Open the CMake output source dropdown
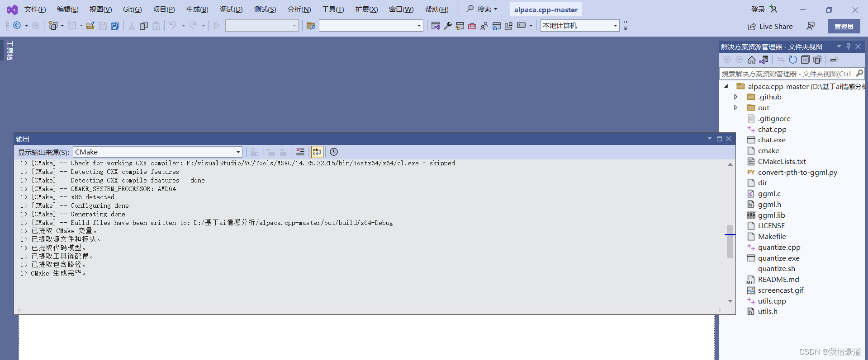The image size is (868, 360). tap(157, 152)
